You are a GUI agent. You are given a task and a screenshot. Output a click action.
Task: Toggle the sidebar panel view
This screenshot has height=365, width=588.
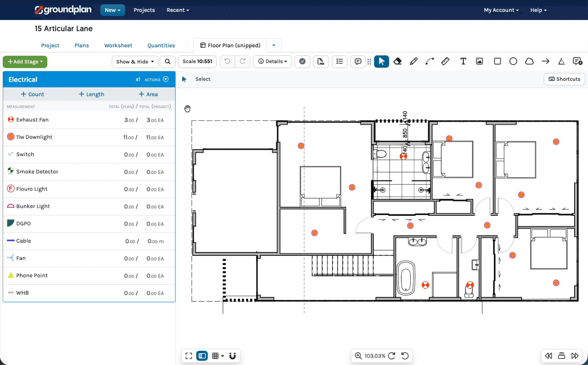[202, 356]
